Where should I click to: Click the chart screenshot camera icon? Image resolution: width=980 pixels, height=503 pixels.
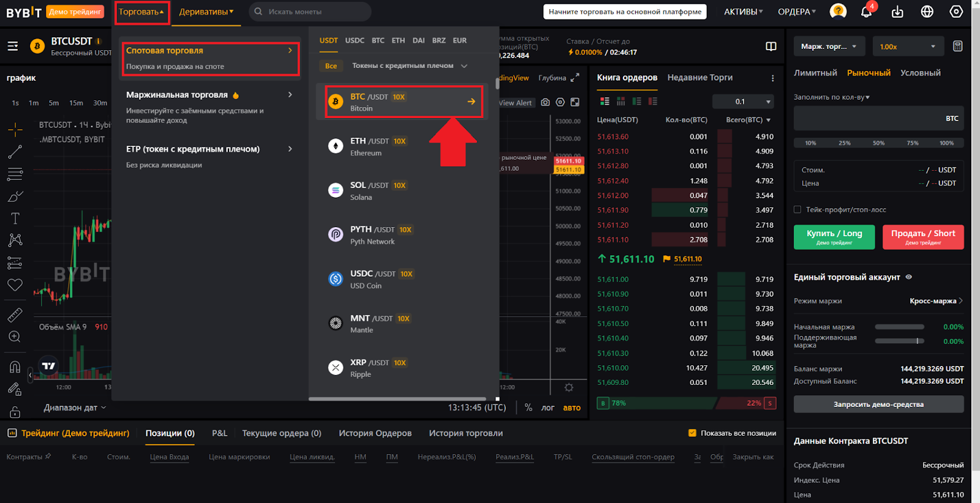pos(545,102)
